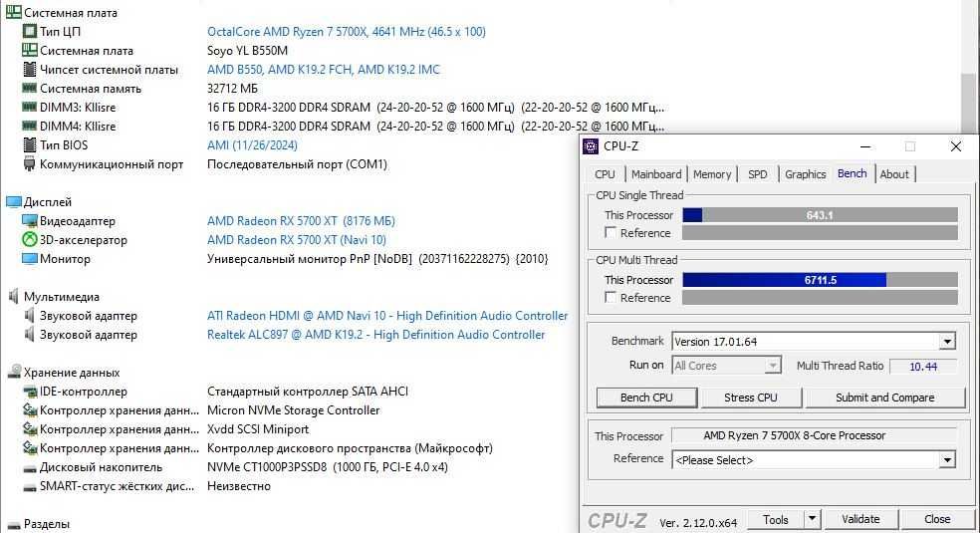Enable Reference checkbox under CPU Single Thread
The image size is (980, 533).
(x=611, y=232)
